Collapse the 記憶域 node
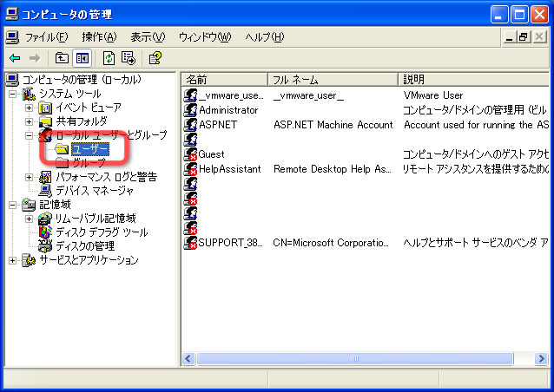The image size is (554, 392). (x=12, y=205)
